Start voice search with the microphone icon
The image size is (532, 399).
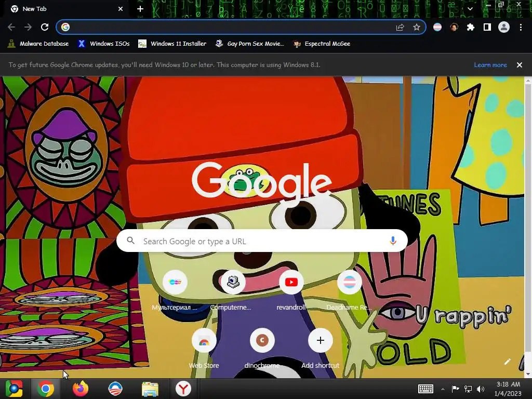tap(393, 241)
